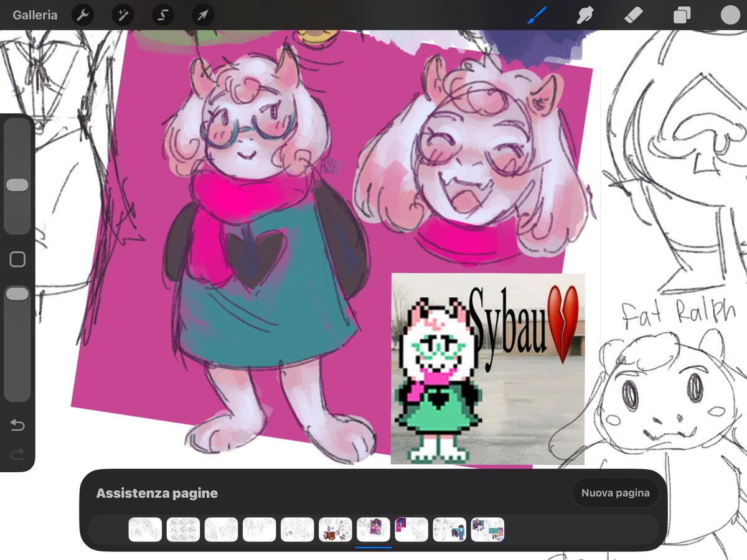
Task: Open the fifth page thumbnail
Action: click(297, 530)
